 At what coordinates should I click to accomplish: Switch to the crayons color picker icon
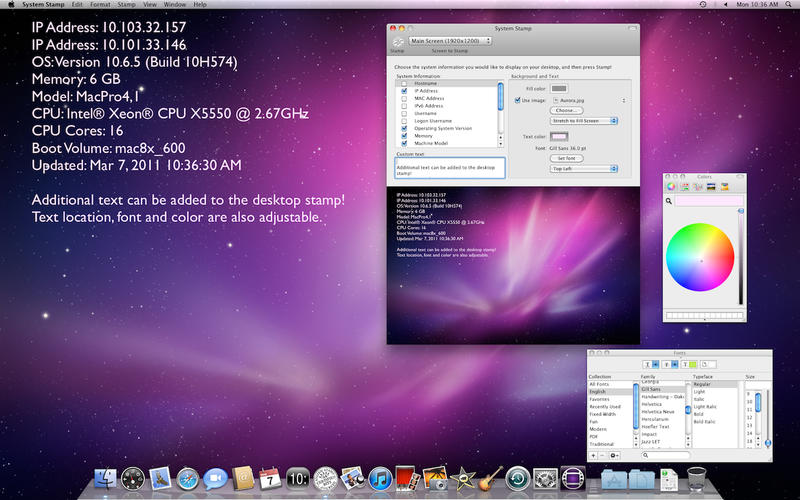(x=726, y=186)
